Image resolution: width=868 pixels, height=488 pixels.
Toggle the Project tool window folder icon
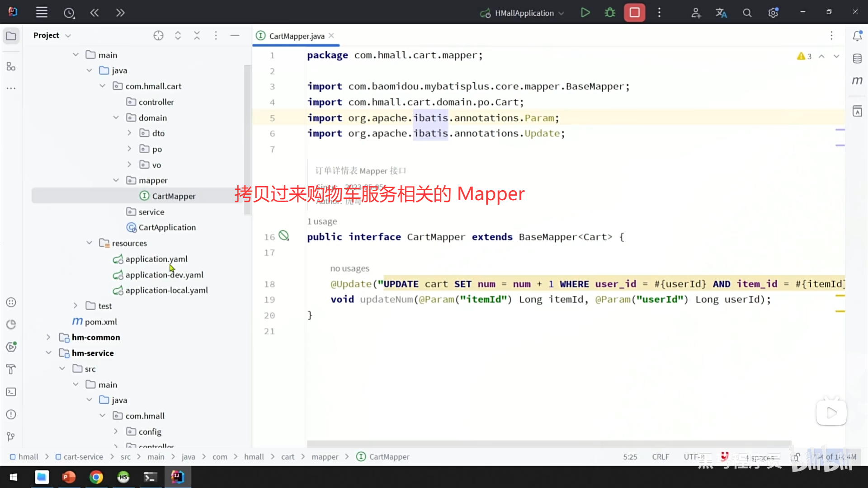[x=11, y=36]
